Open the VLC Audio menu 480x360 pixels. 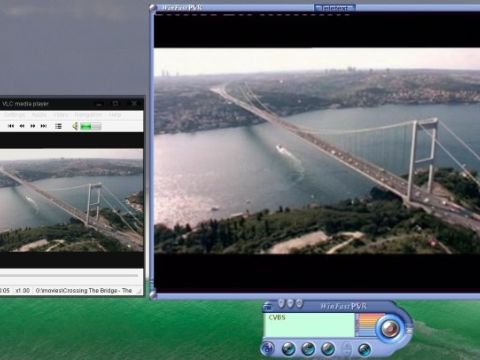[39, 115]
